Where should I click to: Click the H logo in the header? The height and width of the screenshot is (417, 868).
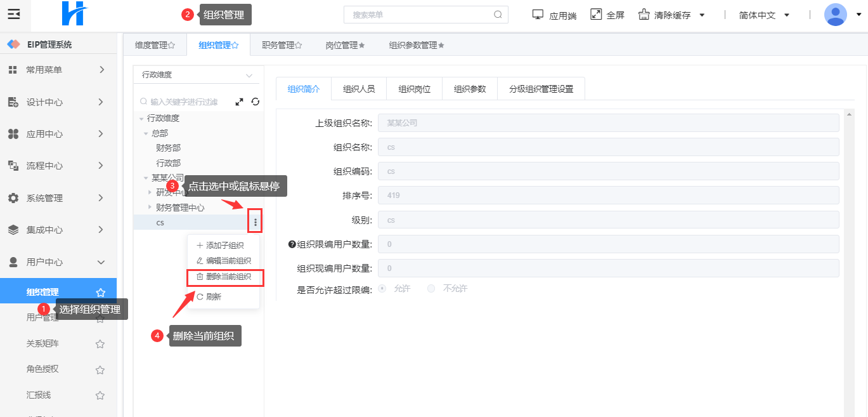point(75,14)
